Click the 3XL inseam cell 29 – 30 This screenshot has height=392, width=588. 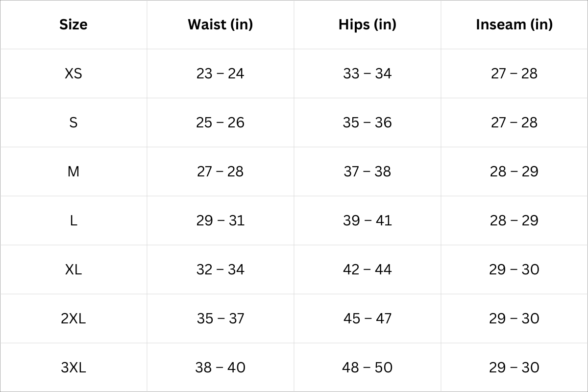514,367
